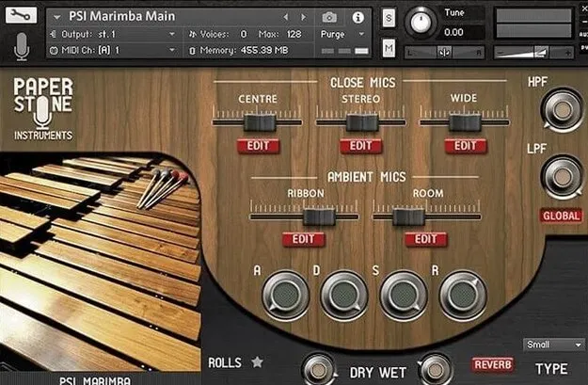Click the Attack (A) knob
The width and height of the screenshot is (588, 385).
[285, 296]
